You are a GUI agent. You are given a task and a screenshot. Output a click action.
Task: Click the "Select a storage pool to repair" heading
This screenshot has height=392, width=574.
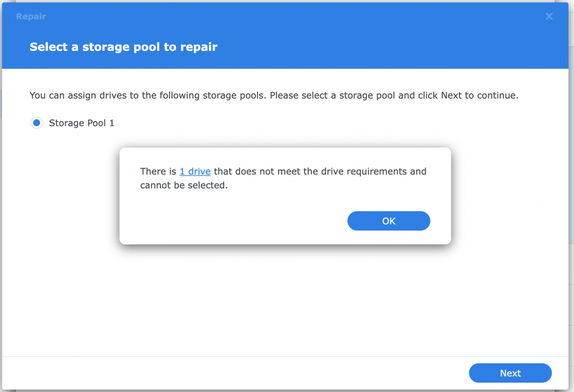coord(123,47)
